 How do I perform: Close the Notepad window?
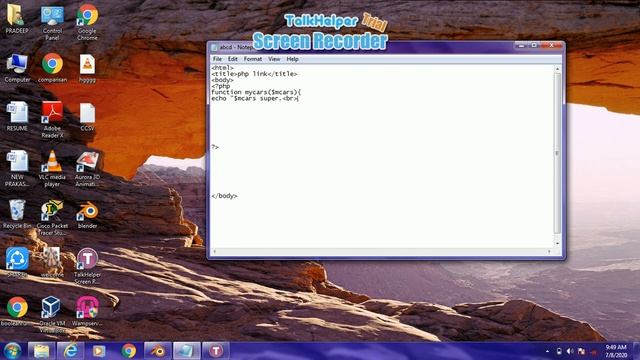click(551, 46)
